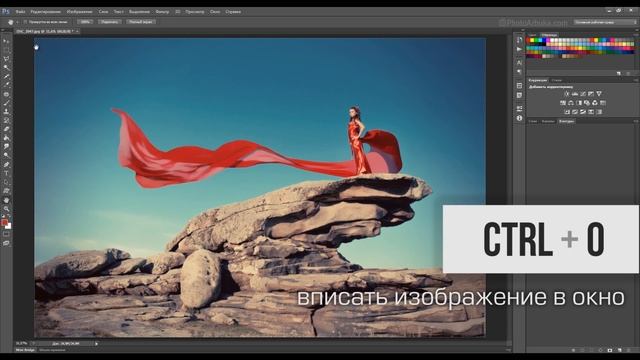Select the Paint Bucket tool

[6, 138]
